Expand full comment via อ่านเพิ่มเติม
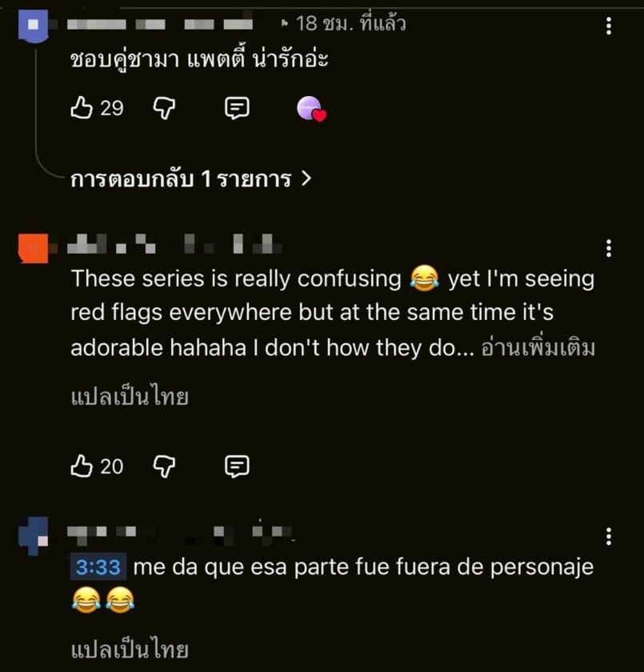Viewport: 644px width, 672px height. pyautogui.click(x=538, y=347)
